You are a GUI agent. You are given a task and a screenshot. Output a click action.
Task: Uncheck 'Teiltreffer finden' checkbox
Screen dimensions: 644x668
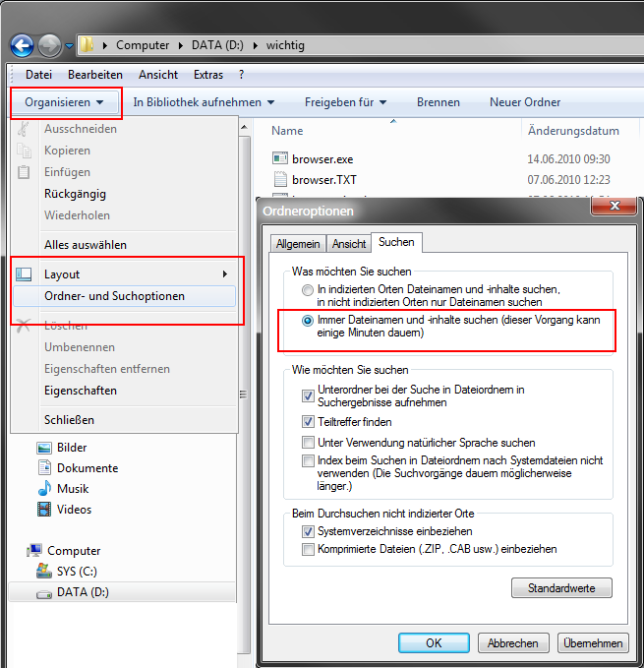click(308, 422)
